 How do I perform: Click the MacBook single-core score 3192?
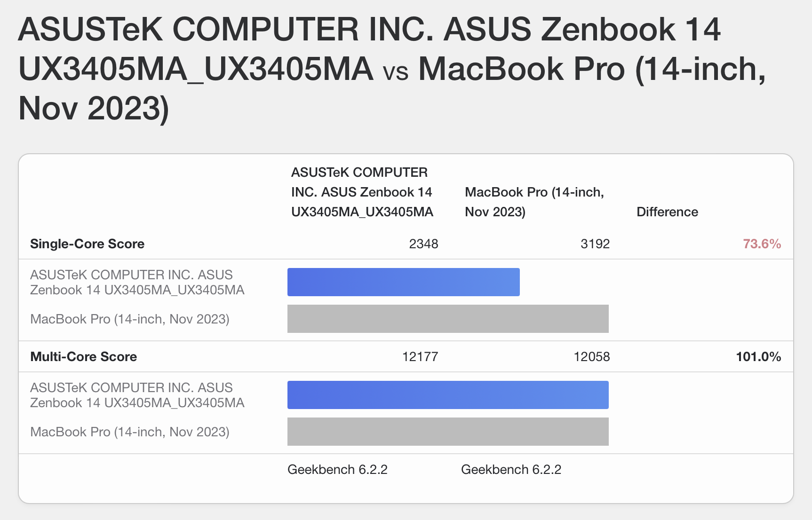595,244
